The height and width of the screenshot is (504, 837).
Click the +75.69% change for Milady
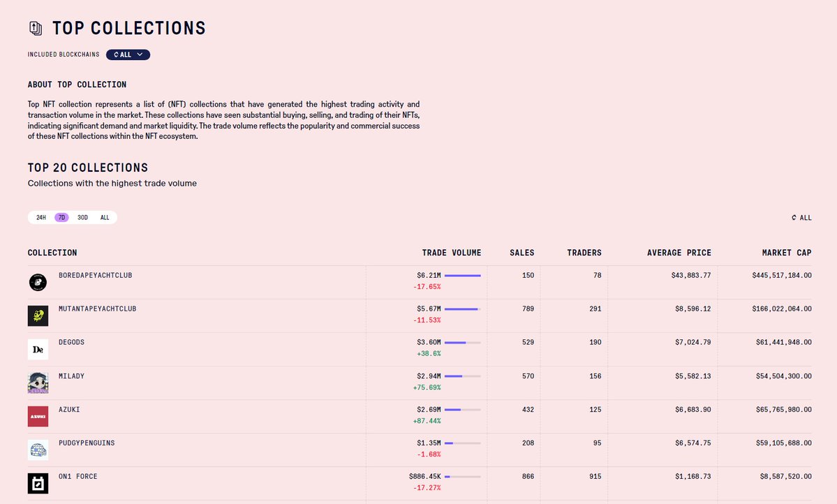click(427, 387)
